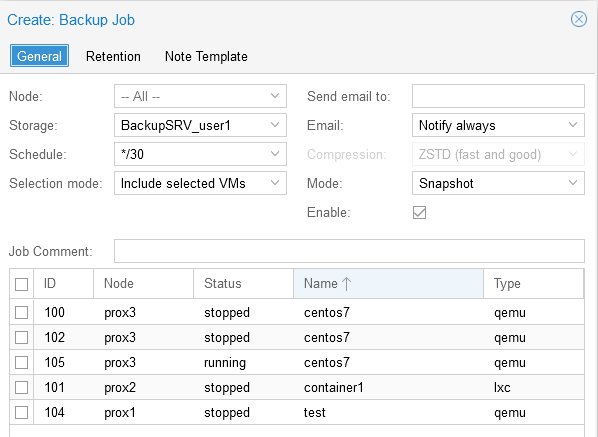Tick the checkbox for VM 105
Screen dimensions: 598x437
(21, 362)
